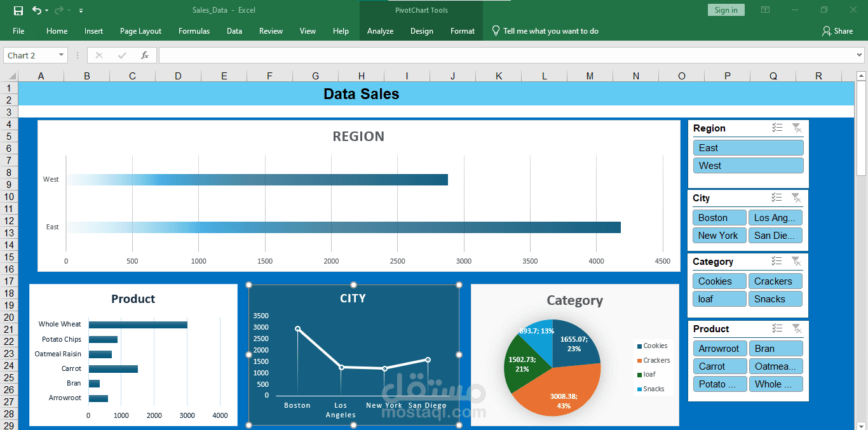Enable multi-select on the Category slicer
This screenshot has height=430, width=868.
coord(776,262)
